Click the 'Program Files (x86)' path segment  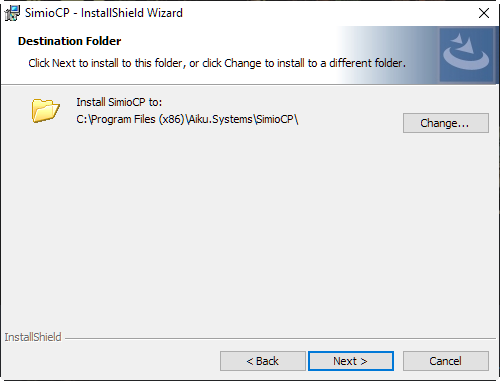138,119
